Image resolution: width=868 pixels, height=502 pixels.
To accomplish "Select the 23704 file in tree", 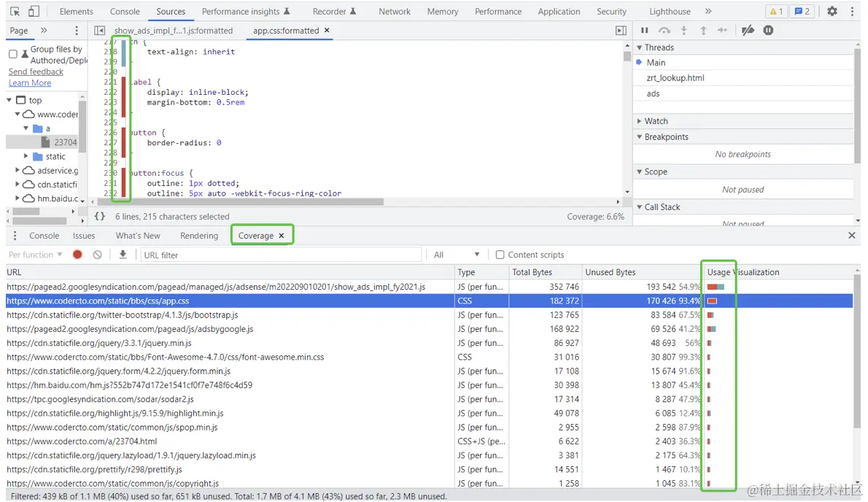I will [66, 142].
